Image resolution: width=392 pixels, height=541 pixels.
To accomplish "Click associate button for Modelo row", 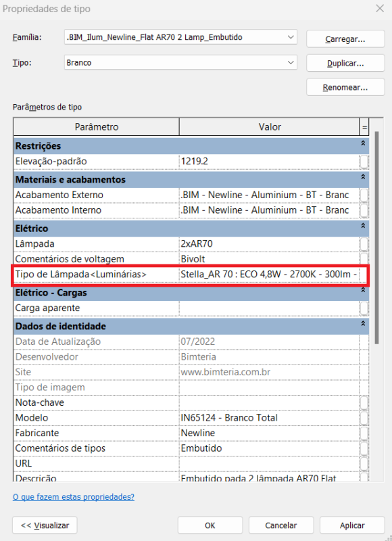I will click(364, 418).
